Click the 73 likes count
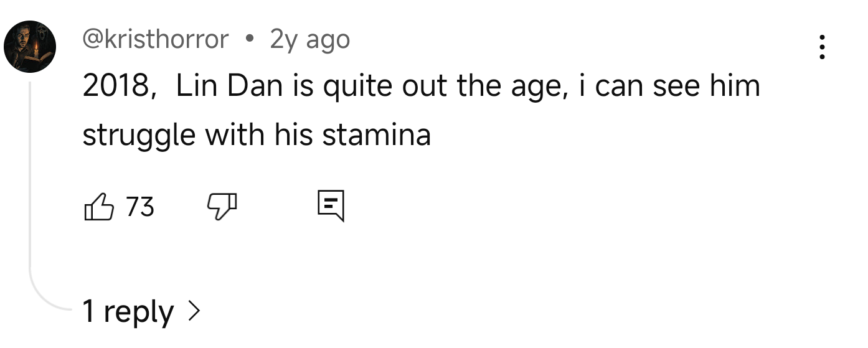Screen dimensions: 868x348 click(140, 207)
